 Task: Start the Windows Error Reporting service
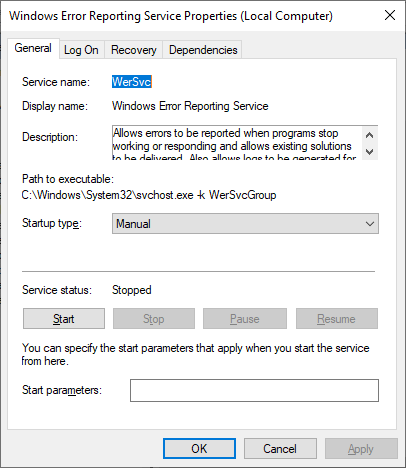pos(64,319)
